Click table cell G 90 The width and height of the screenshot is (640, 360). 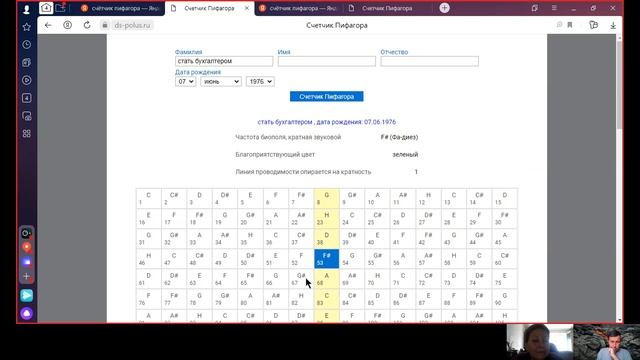click(504, 299)
